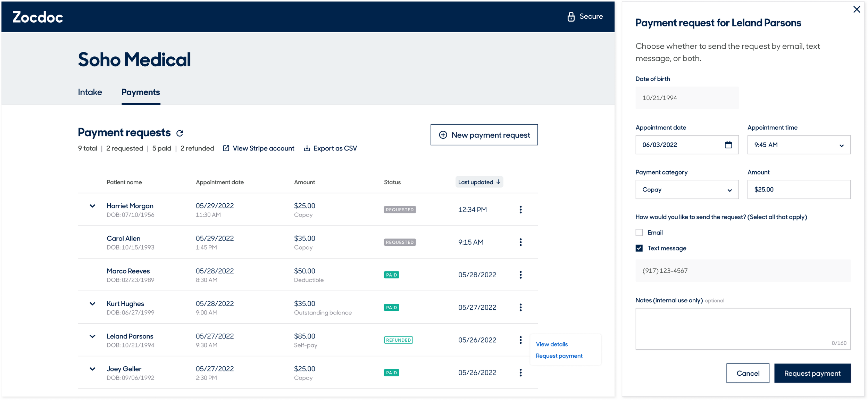868x400 pixels.
Task: Select Request payment in the context menu
Action: click(559, 356)
